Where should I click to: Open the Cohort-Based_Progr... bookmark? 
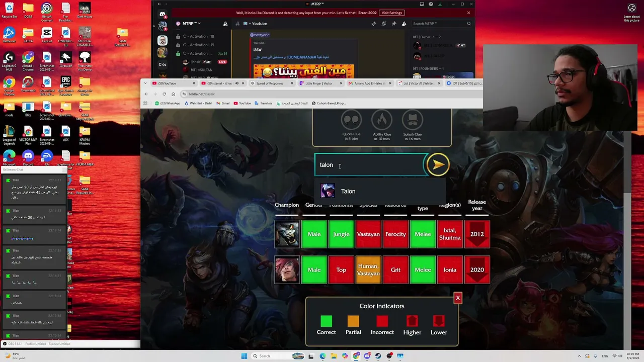(x=329, y=103)
